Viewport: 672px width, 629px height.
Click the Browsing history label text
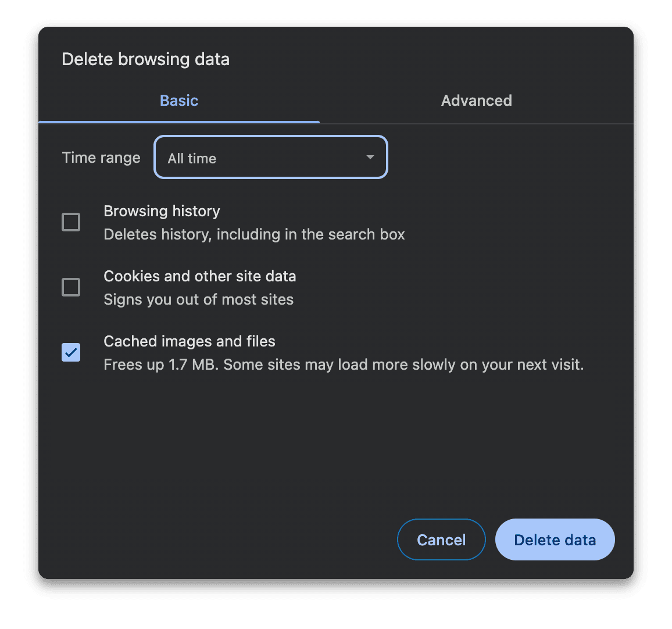click(x=162, y=211)
